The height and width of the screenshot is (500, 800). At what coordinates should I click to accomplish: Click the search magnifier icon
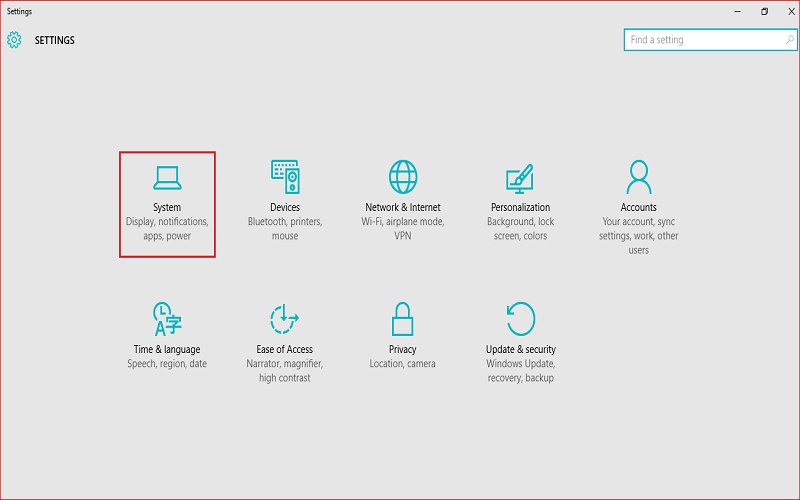pos(789,39)
